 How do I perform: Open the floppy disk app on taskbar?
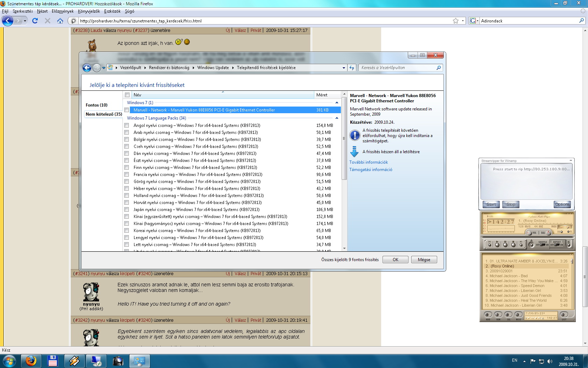click(52, 361)
